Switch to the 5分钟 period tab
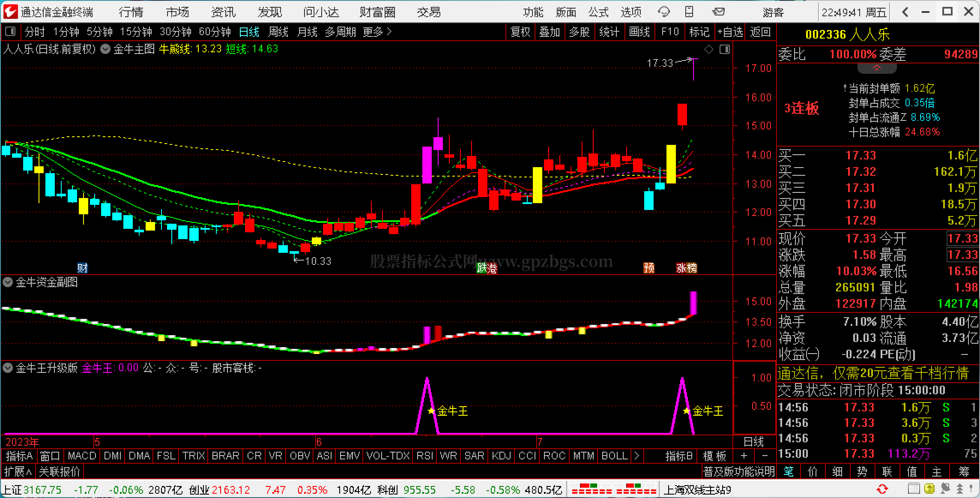Screen dimensions: 980x498 (x=100, y=32)
